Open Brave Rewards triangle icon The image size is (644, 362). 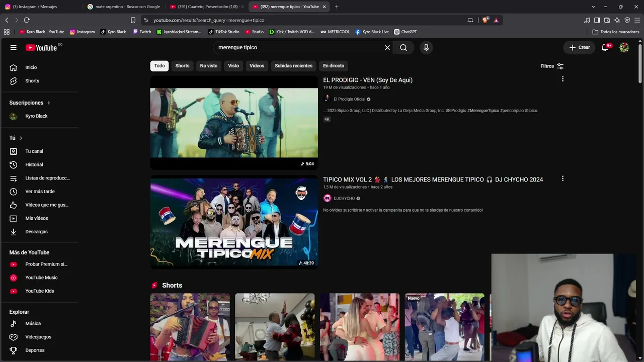click(496, 20)
